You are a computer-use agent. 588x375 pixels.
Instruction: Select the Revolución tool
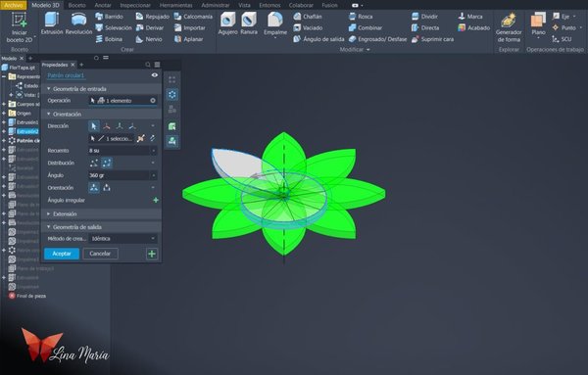(78, 23)
